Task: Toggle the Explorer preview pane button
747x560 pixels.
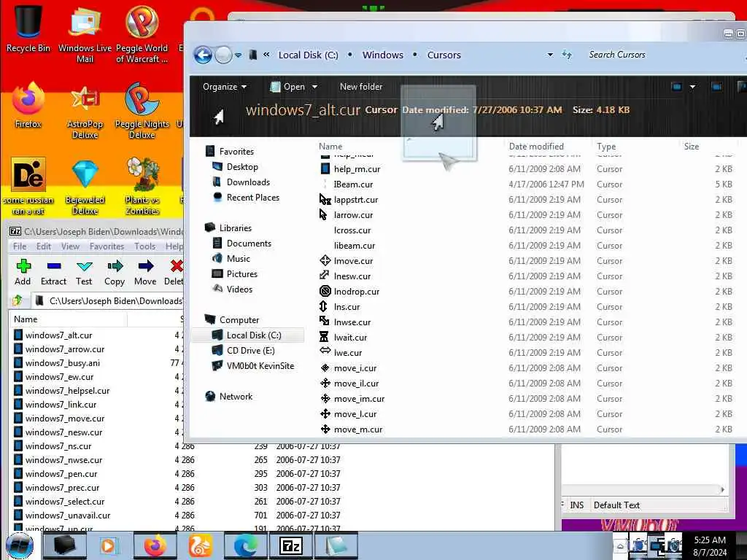Action: [x=716, y=87]
